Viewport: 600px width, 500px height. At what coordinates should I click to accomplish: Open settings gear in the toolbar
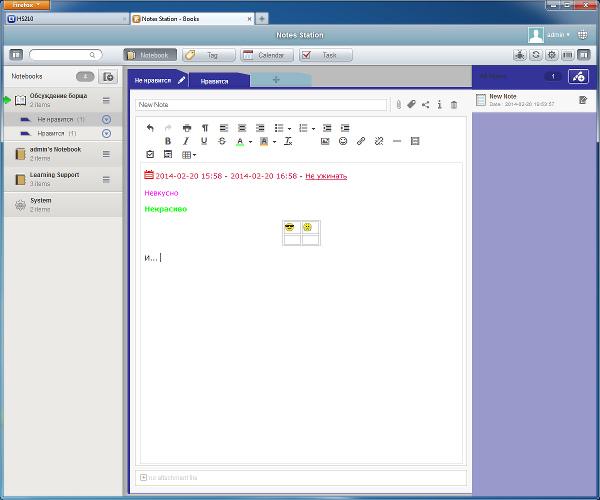click(x=552, y=55)
